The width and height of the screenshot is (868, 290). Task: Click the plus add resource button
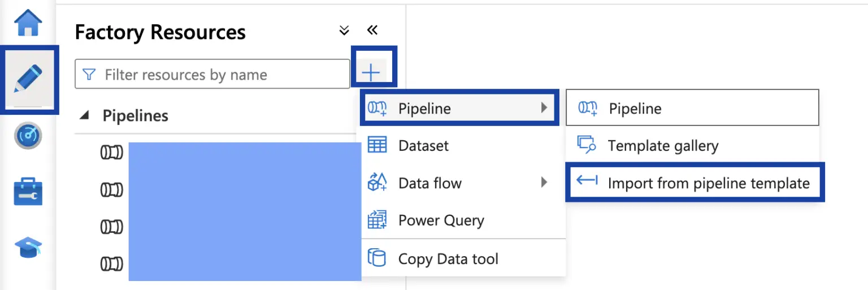[371, 72]
